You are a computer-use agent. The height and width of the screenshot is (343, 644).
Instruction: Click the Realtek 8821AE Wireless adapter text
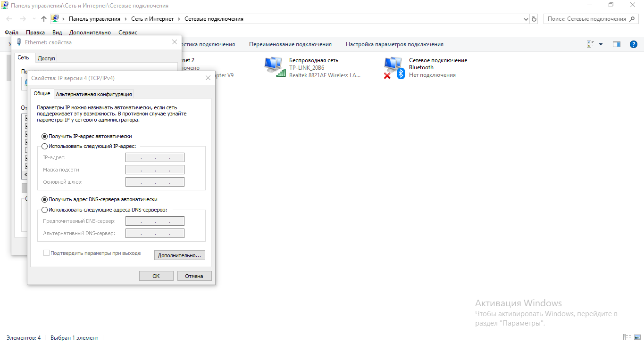[325, 75]
